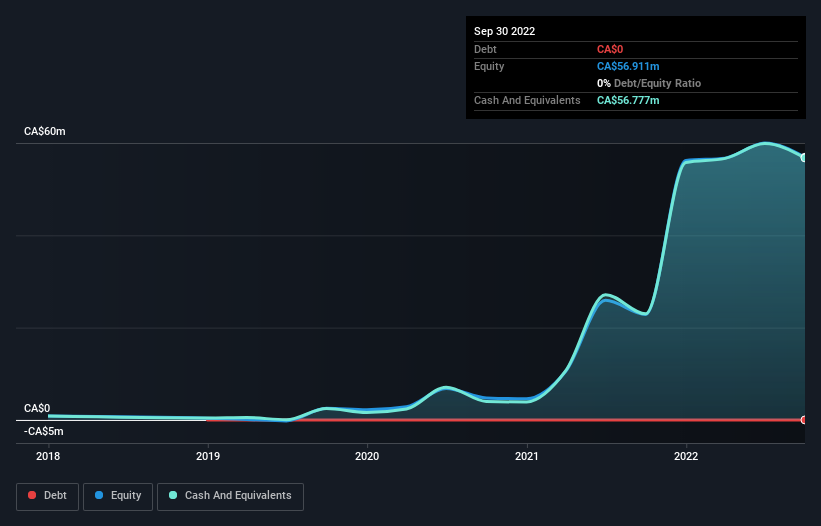Click the 2019 x-axis label
821x526 pixels.
coord(208,456)
